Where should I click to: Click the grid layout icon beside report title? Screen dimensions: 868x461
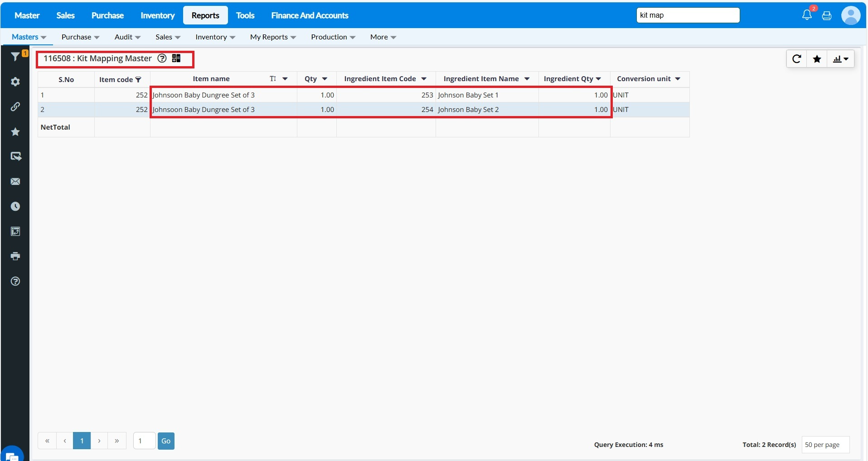coord(176,58)
